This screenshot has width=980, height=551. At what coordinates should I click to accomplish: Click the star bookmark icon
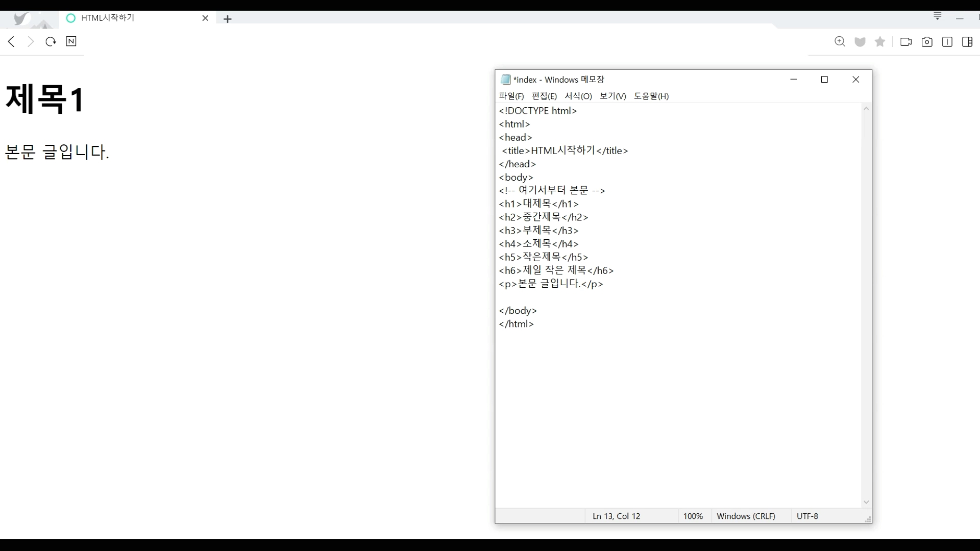[880, 42]
